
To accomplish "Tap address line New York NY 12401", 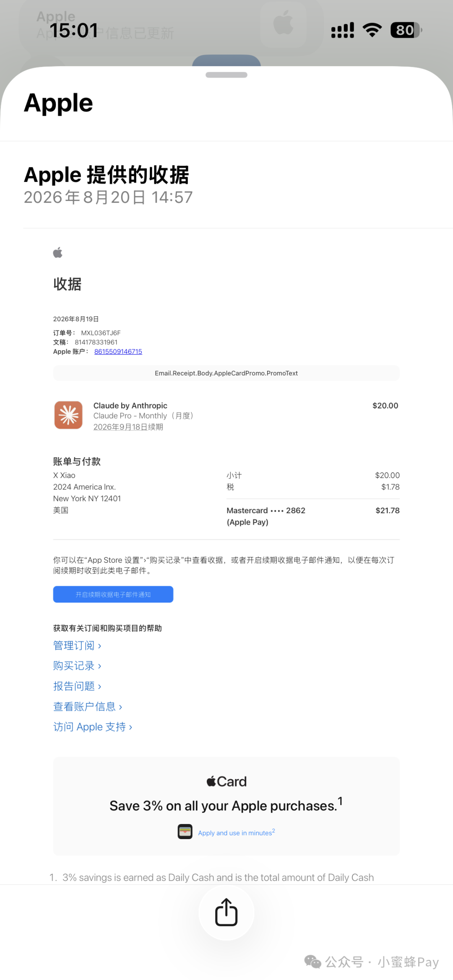I will 87,499.
